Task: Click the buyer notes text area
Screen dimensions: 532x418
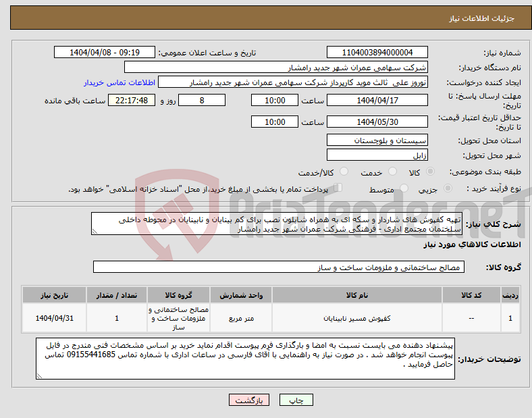Action: (x=245, y=359)
